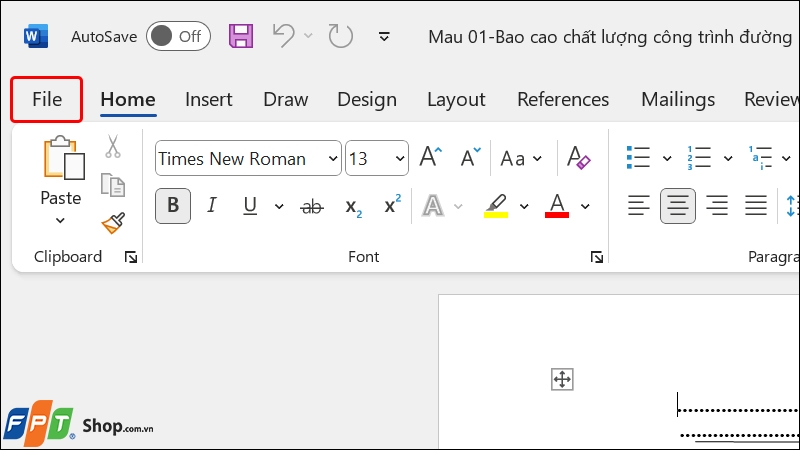Screen dimensions: 800x450
Task: Open numbering library dropdown arrow
Action: tap(728, 158)
